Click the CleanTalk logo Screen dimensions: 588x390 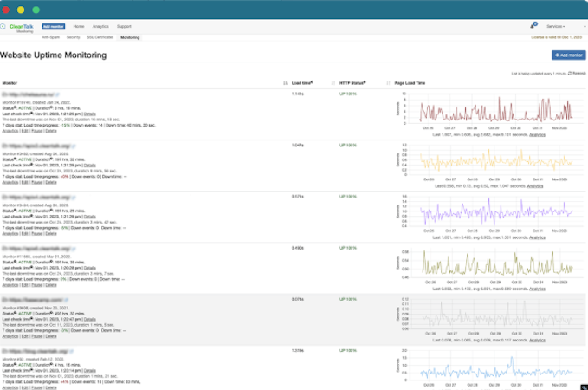(x=17, y=27)
